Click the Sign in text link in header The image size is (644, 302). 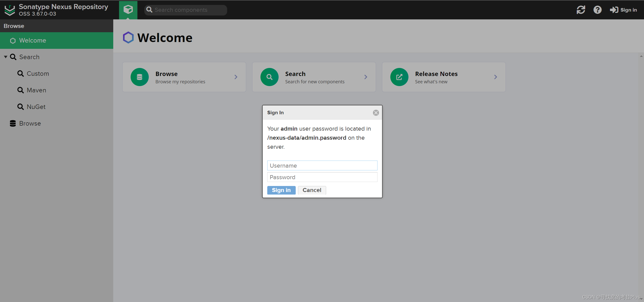(628, 10)
